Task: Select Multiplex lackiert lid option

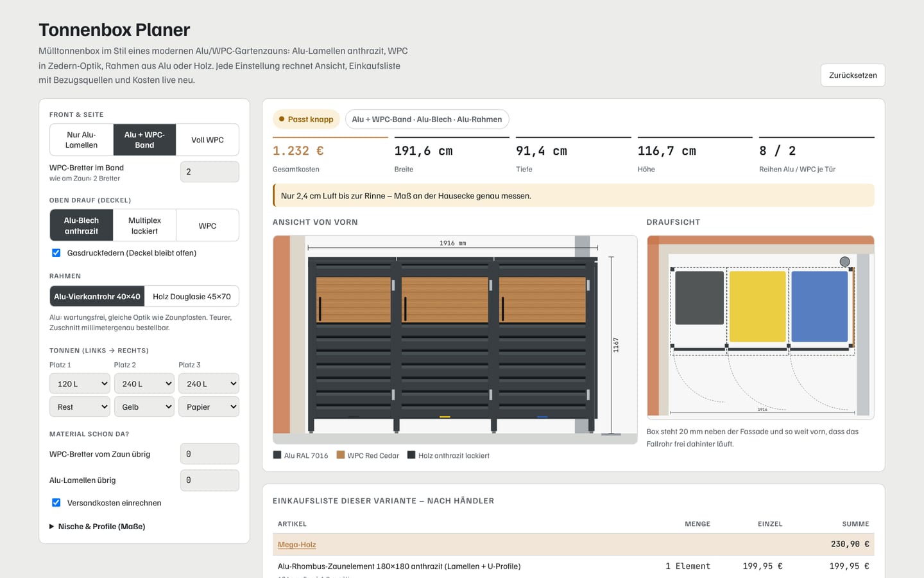Action: point(144,225)
